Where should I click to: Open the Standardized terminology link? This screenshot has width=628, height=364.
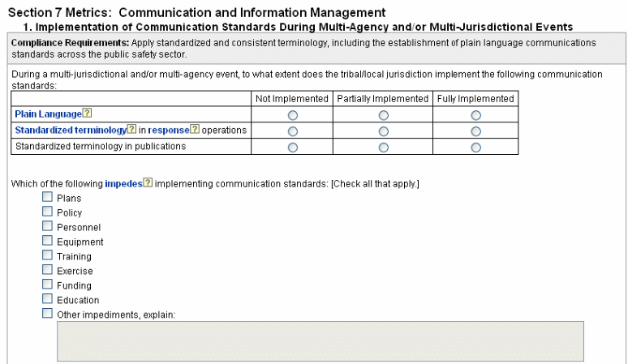point(71,130)
